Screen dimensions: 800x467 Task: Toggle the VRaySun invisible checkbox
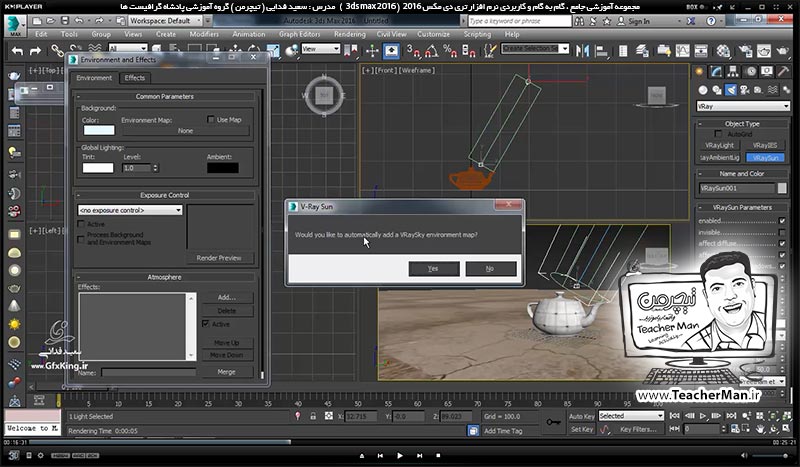782,232
